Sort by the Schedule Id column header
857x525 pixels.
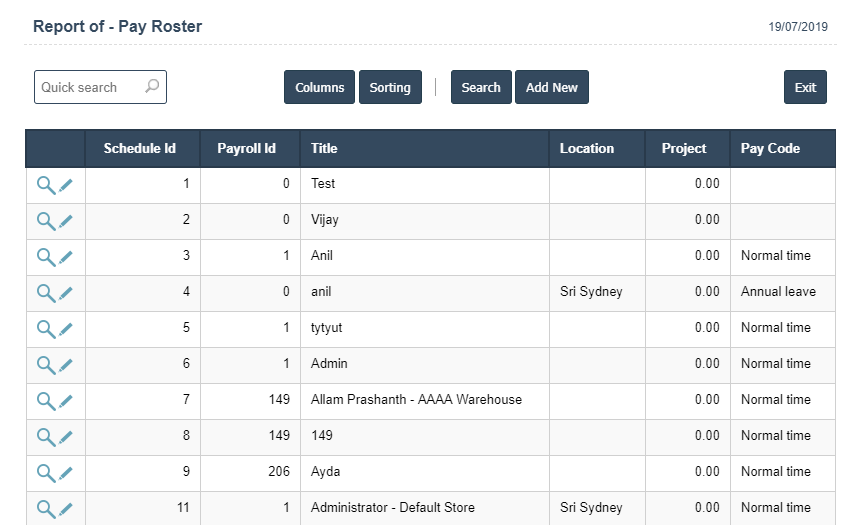click(x=140, y=148)
